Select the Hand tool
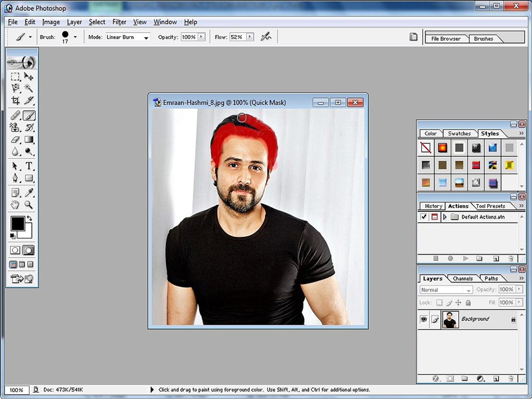Screen dimensions: 532x399 pyautogui.click(x=15, y=205)
